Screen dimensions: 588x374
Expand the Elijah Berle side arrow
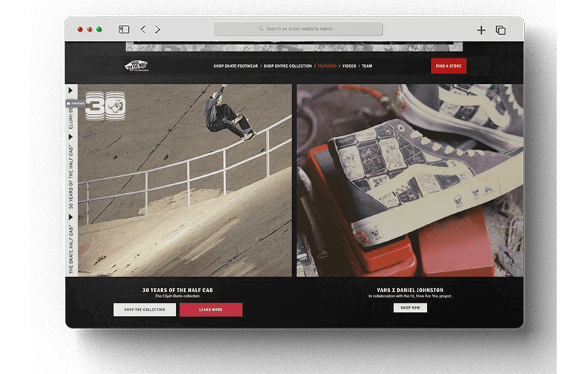pos(71,90)
